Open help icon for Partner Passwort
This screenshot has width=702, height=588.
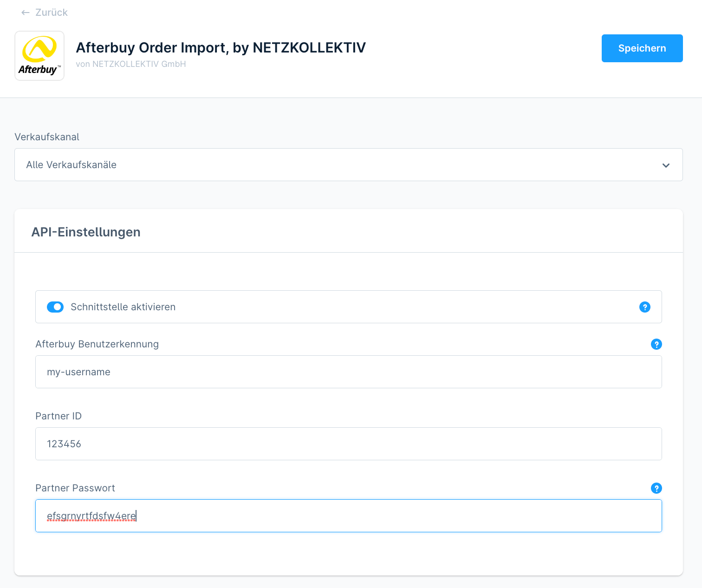[656, 488]
